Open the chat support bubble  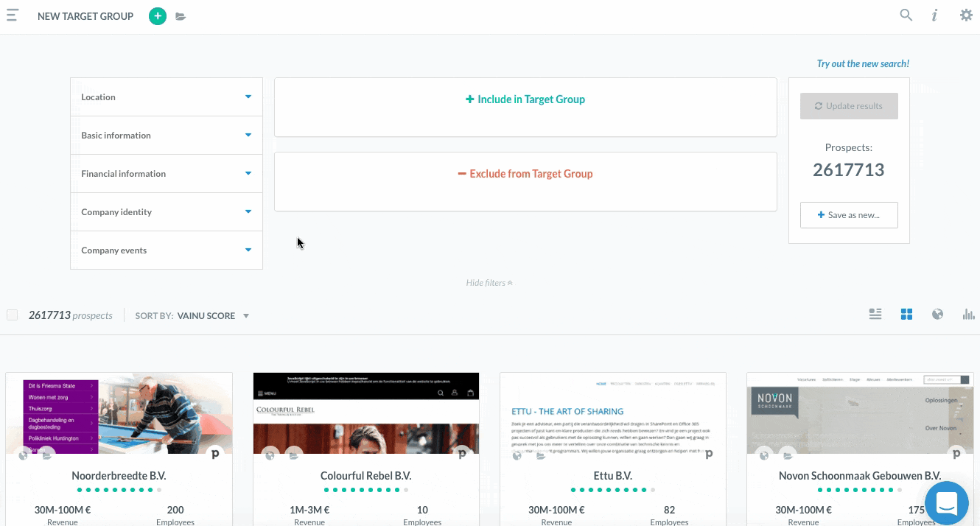(946, 503)
